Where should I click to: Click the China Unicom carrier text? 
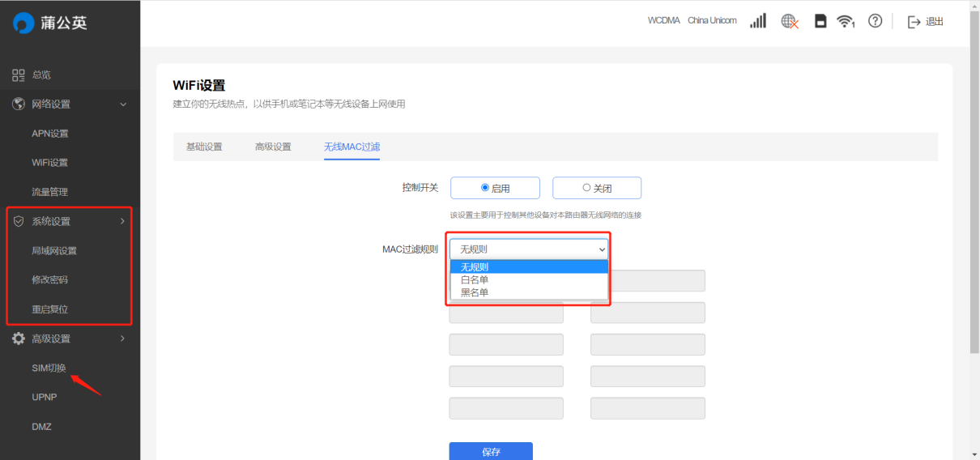coord(712,21)
